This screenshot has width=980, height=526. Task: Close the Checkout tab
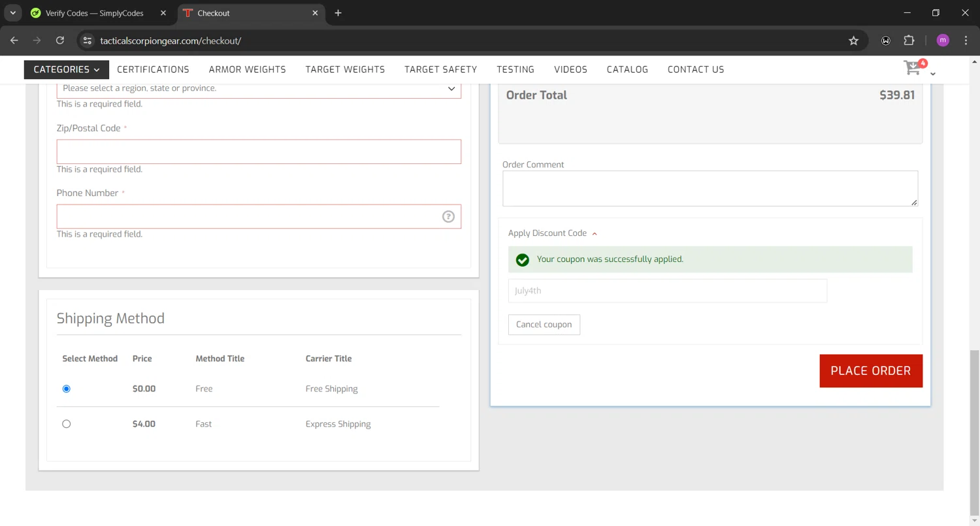click(315, 13)
